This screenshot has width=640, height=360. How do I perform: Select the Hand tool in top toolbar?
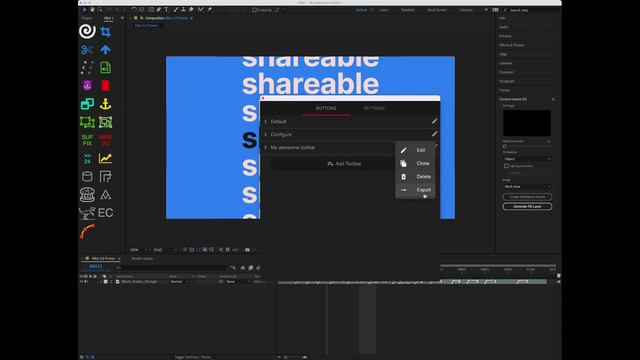[93, 9]
